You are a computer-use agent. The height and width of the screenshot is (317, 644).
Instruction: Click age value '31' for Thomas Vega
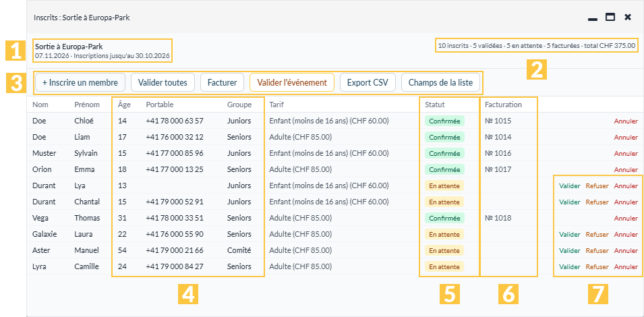click(x=122, y=218)
